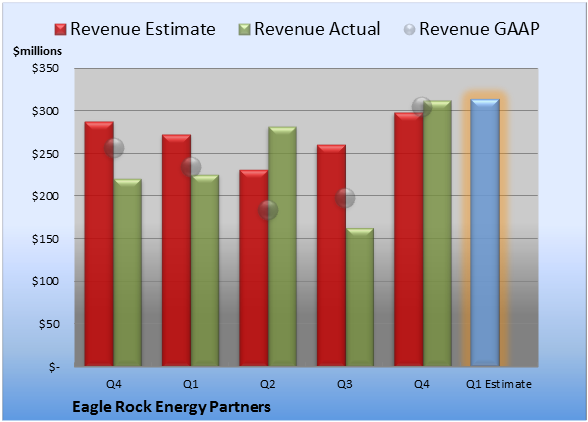
Task: Select the 'Revenue Estimate' legend label
Action: 143,29
